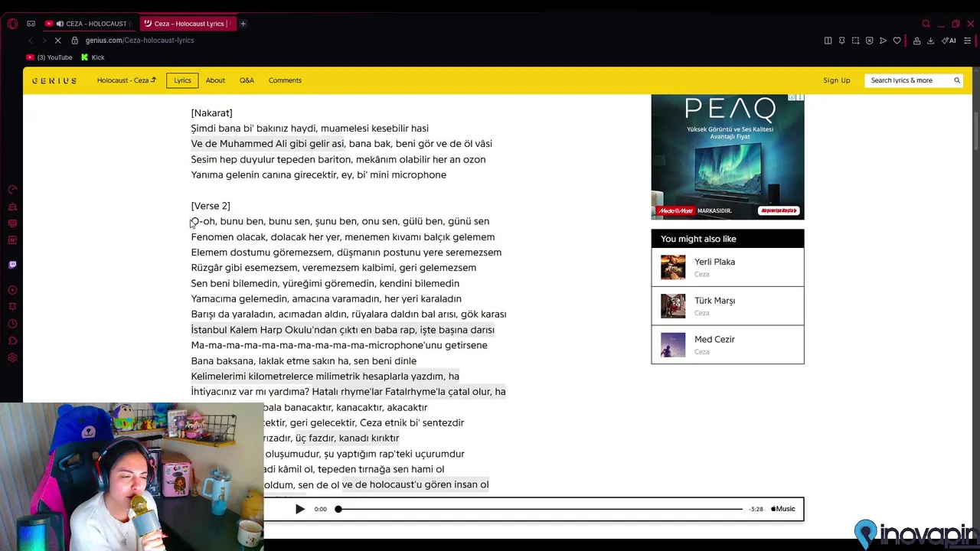
Task: Jump to the Comments section
Action: tap(285, 80)
